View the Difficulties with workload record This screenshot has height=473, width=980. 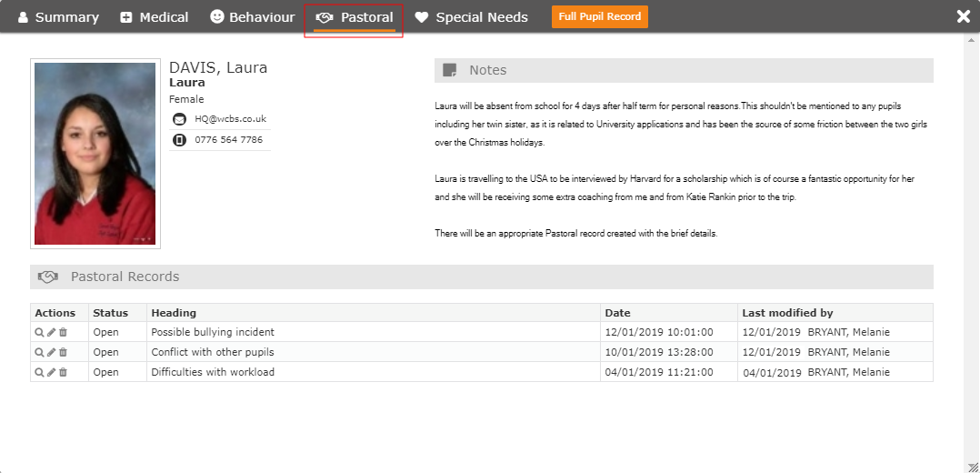pyautogui.click(x=39, y=372)
